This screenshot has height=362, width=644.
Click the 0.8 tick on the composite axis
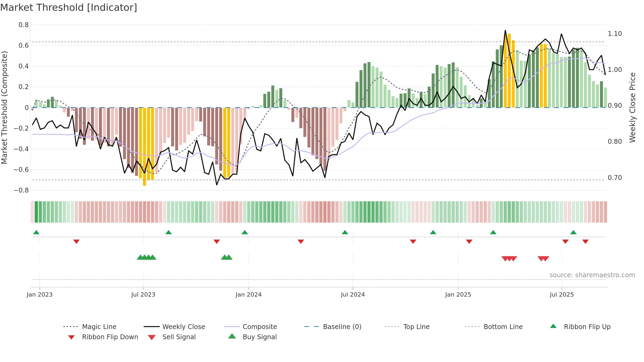coord(24,25)
